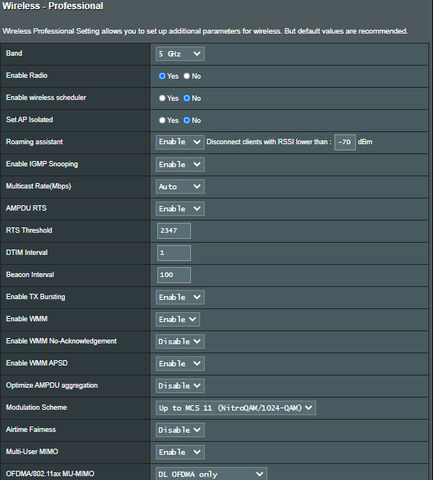Open the Enable WMM No-Acknowledgement dropdown
Image resolution: width=433 pixels, height=480 pixels.
pos(180,341)
